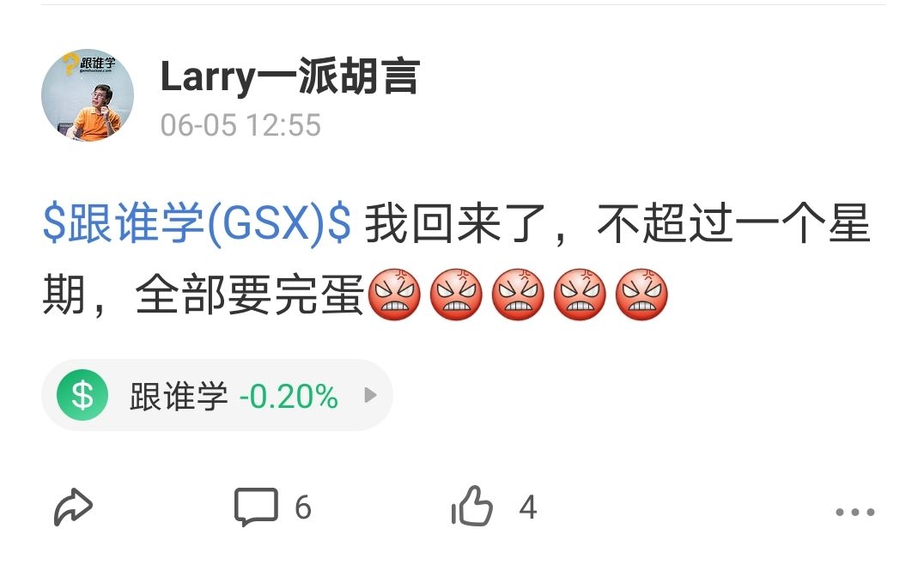The image size is (924, 565).
Task: Tap the like count number 4
Action: [x=528, y=507]
